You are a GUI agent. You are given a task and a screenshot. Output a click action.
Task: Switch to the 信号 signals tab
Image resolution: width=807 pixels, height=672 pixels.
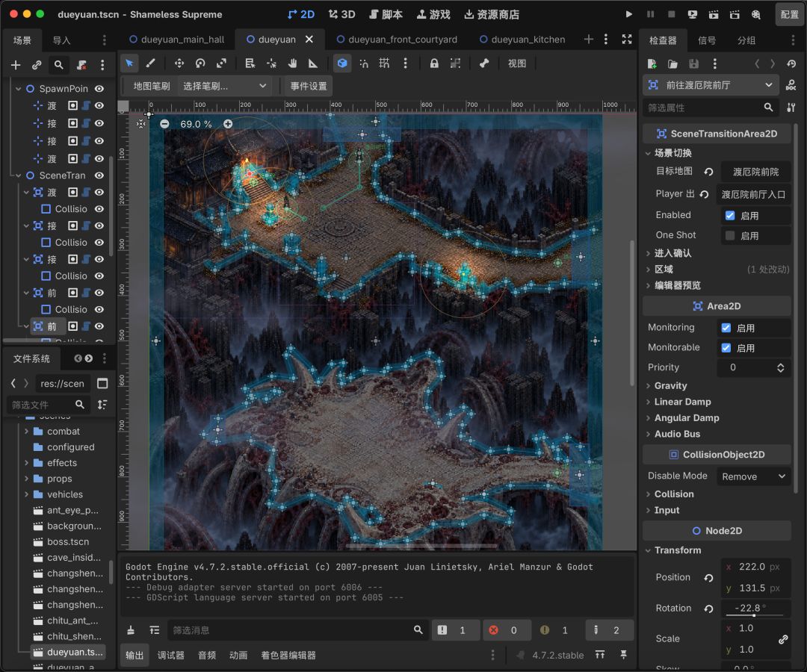coord(707,40)
